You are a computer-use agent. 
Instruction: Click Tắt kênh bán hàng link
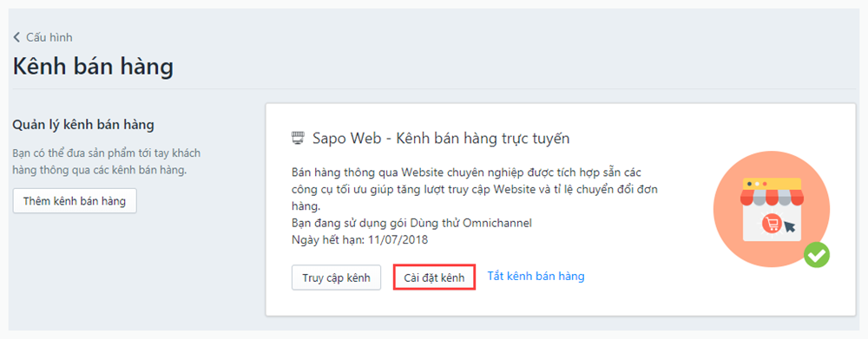tap(536, 276)
